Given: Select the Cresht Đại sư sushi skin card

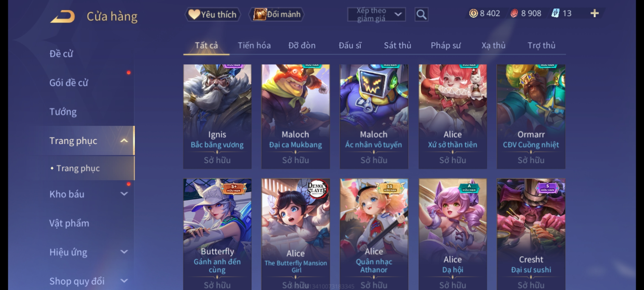Looking at the screenshot, I should coord(531,234).
